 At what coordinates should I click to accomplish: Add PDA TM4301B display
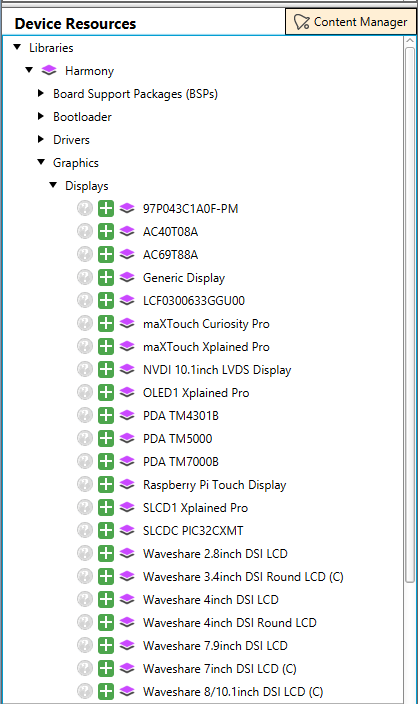coord(106,415)
